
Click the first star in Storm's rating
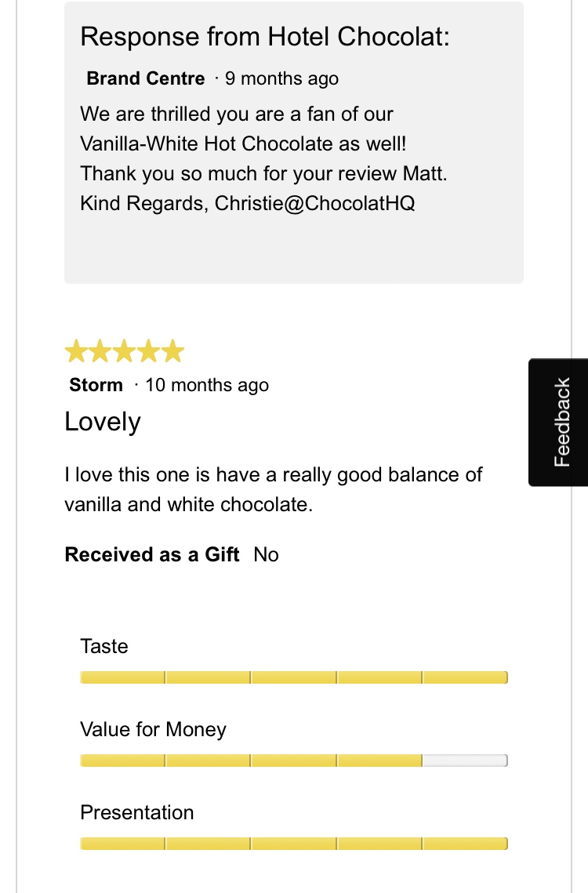(x=76, y=352)
